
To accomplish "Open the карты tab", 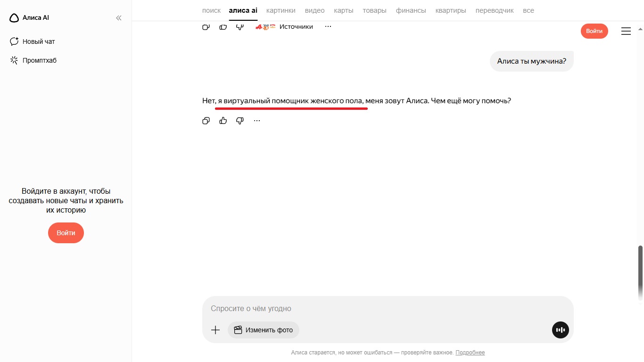I will click(x=344, y=10).
